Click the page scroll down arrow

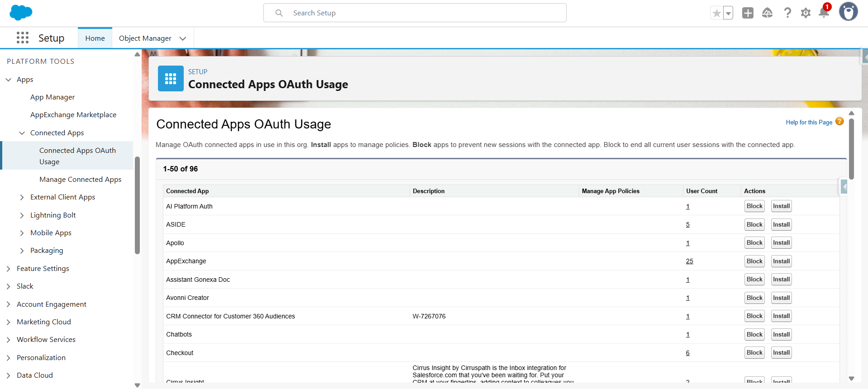pyautogui.click(x=851, y=379)
